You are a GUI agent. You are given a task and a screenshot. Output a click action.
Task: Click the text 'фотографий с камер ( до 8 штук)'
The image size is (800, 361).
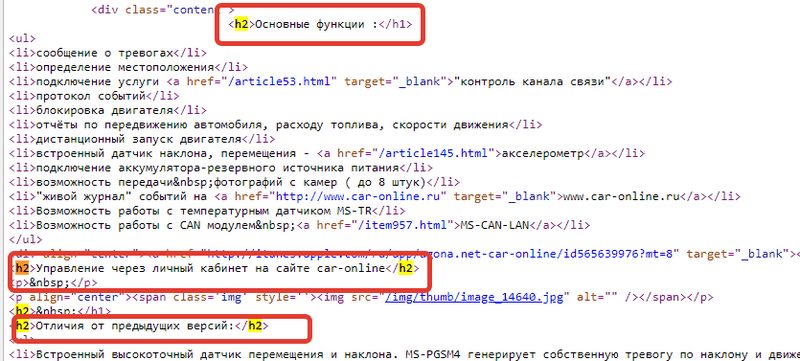[x=319, y=182]
